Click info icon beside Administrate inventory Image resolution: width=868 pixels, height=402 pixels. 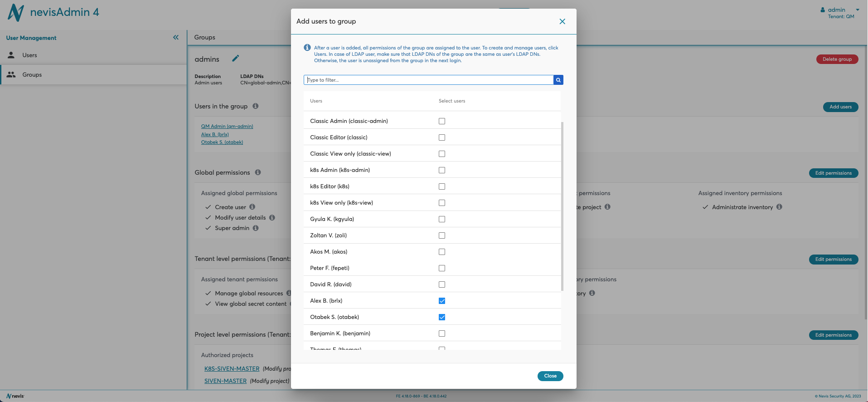coord(779,207)
